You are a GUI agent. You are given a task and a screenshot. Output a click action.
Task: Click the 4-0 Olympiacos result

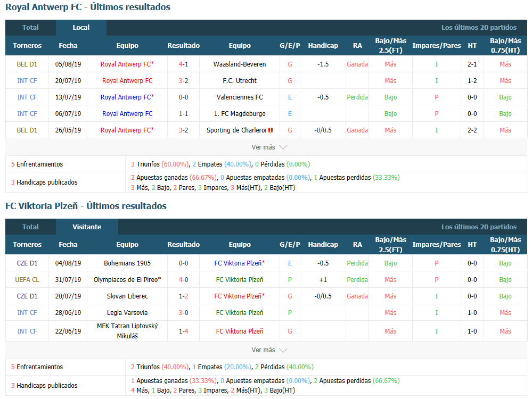coord(184,280)
